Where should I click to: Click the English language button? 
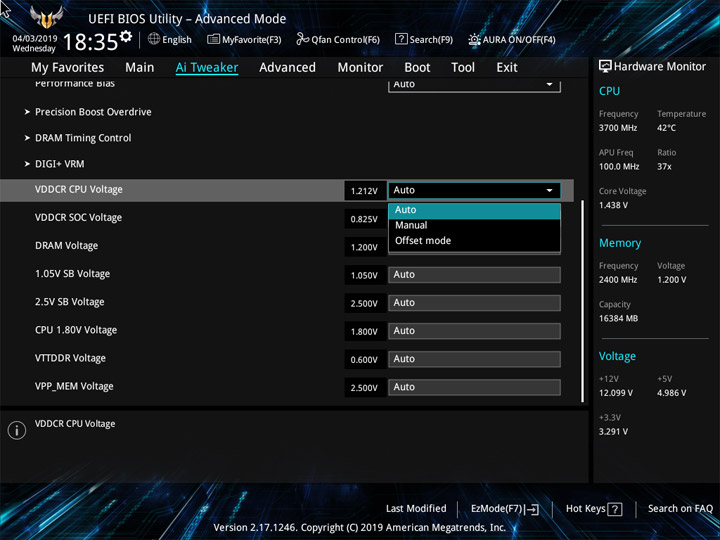pos(170,39)
